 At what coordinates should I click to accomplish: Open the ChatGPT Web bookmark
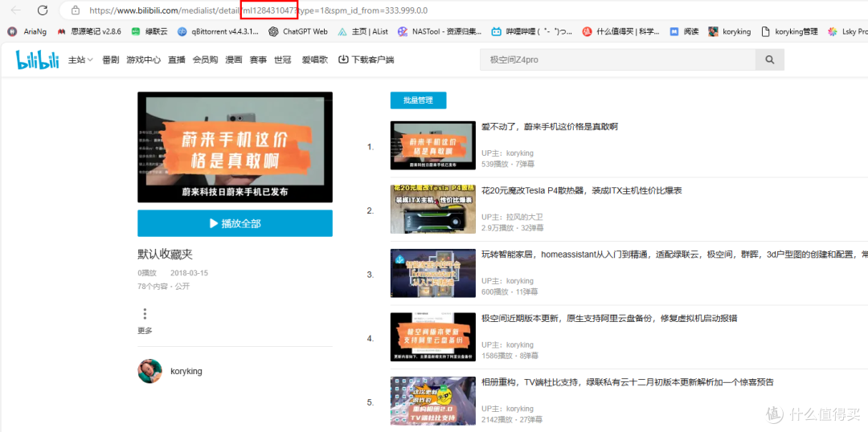click(x=298, y=31)
